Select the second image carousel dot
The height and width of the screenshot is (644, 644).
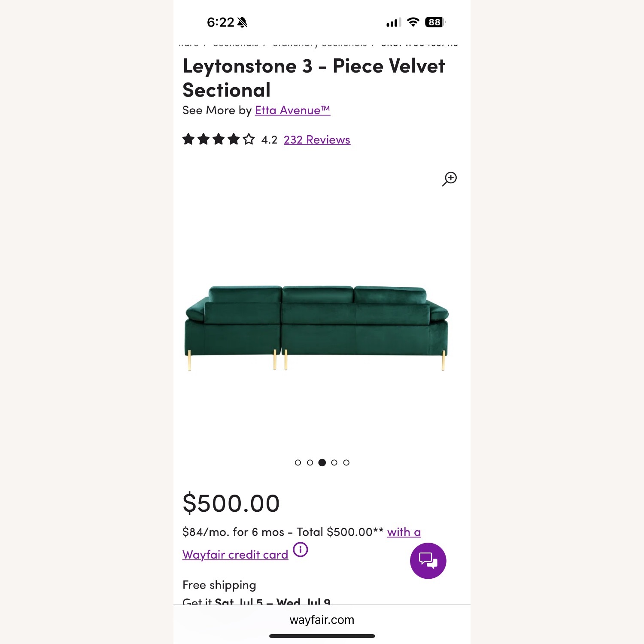(311, 462)
